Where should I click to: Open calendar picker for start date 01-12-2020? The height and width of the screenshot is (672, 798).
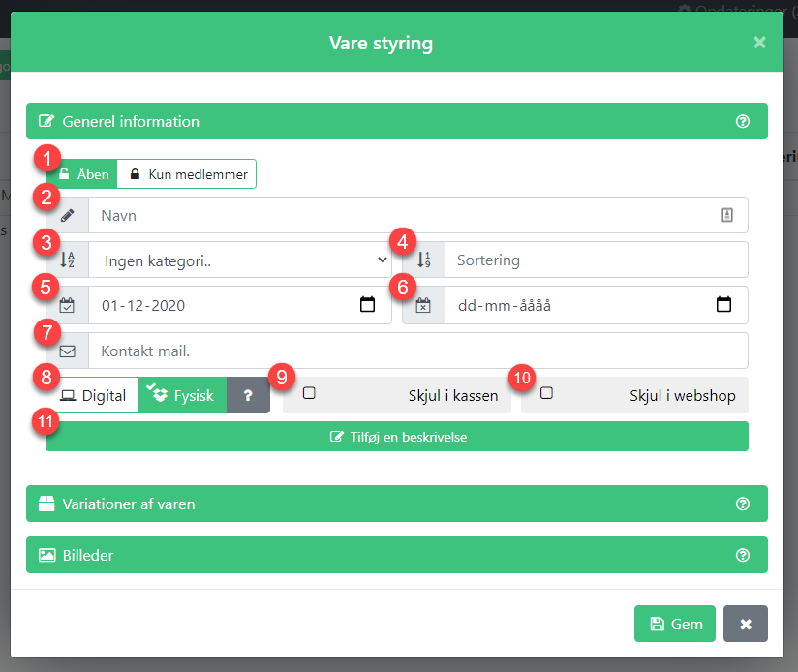(367, 305)
